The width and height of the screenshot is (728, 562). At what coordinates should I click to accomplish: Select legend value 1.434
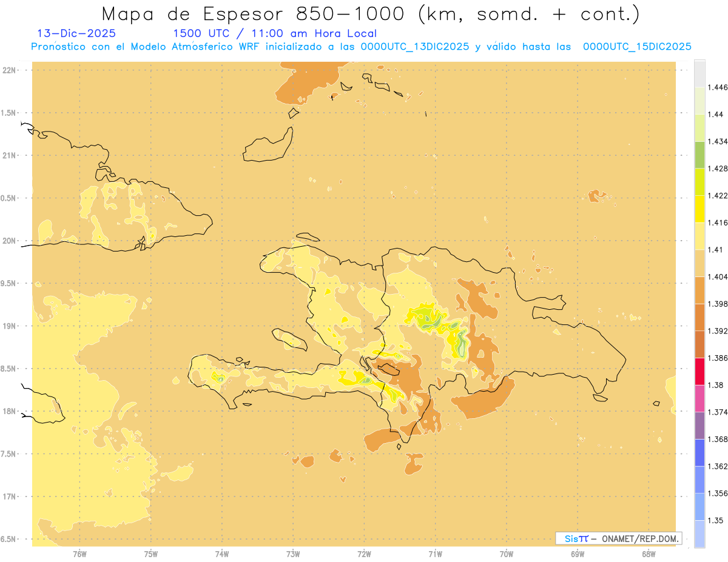click(x=717, y=141)
